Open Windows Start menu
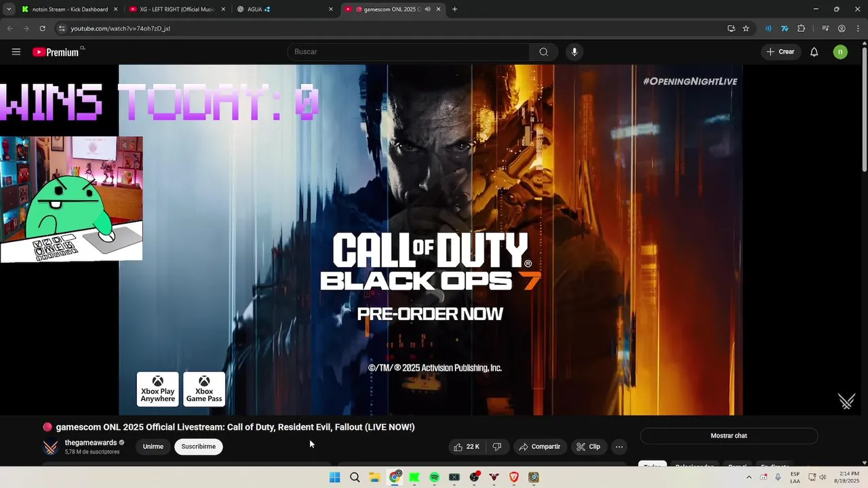Viewport: 868px width, 488px height. pos(334,477)
